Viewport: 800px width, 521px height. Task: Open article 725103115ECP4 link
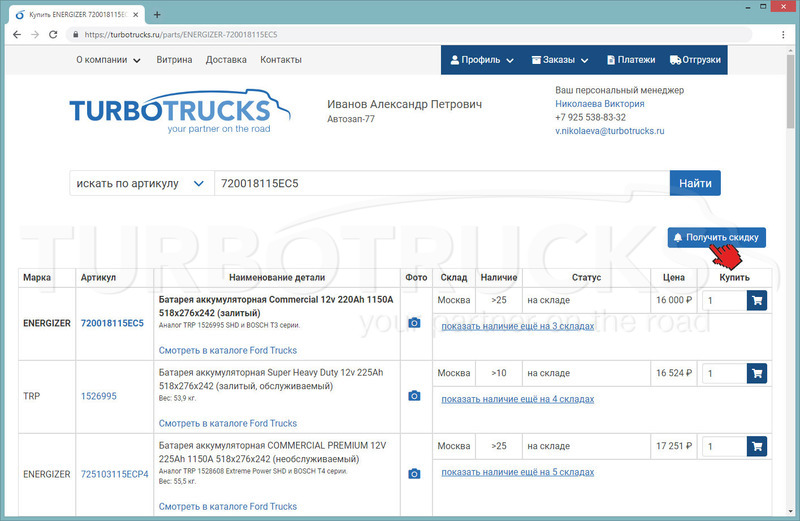[114, 474]
